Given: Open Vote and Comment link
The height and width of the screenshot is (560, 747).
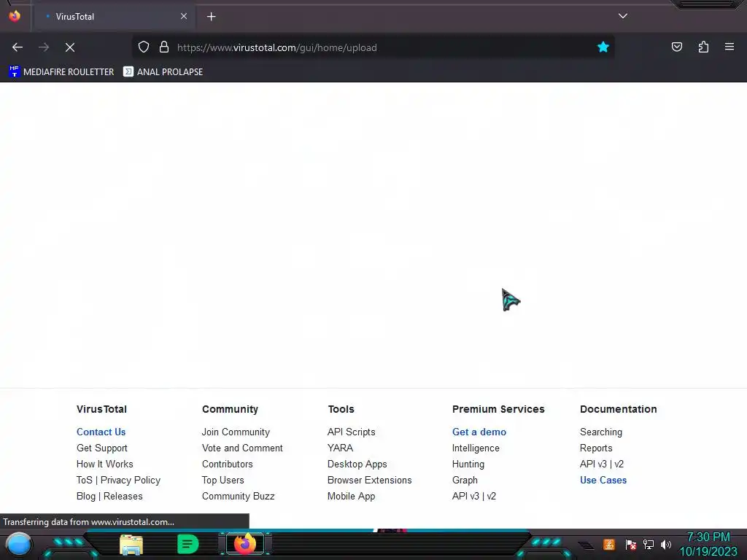Looking at the screenshot, I should tap(242, 448).
